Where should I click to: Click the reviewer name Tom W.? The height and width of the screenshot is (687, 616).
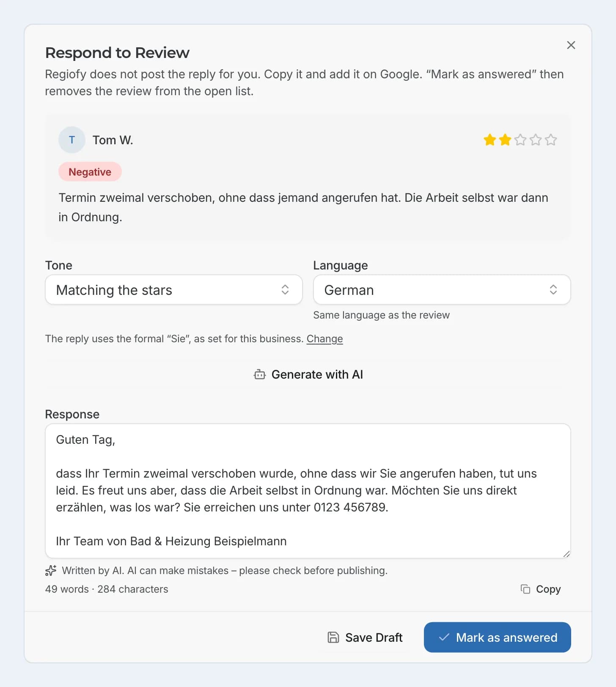point(113,140)
